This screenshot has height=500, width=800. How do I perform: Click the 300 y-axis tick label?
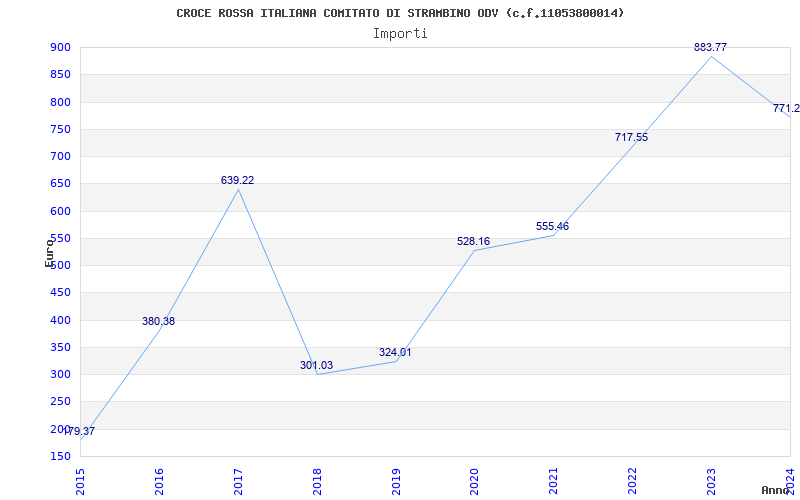[60, 374]
